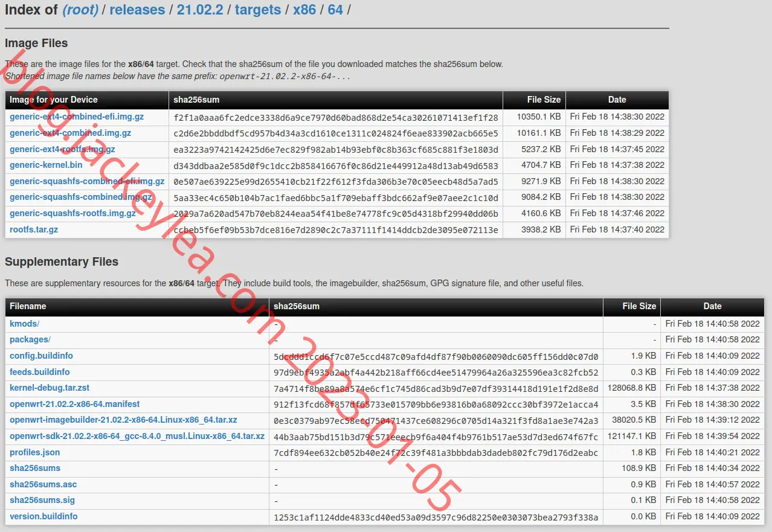Image resolution: width=772 pixels, height=532 pixels.
Task: Click the date Fri Feb 18 14:37:40 2022
Action: click(617, 229)
